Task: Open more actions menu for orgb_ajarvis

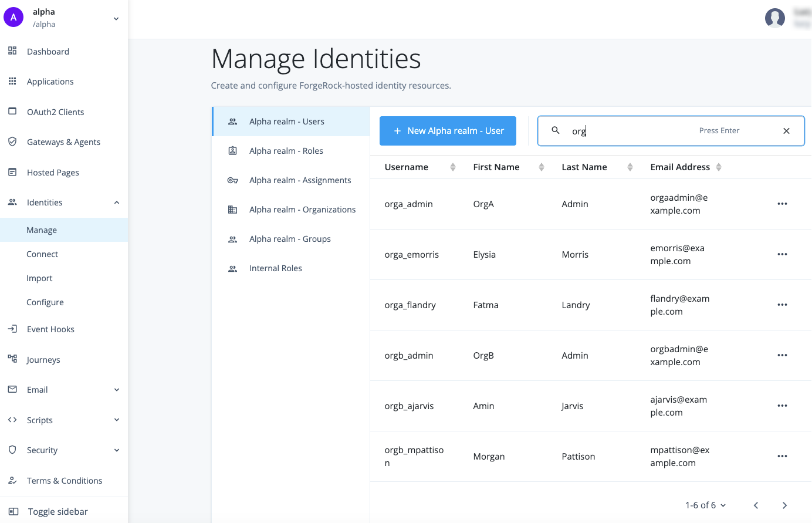Action: [x=782, y=406]
